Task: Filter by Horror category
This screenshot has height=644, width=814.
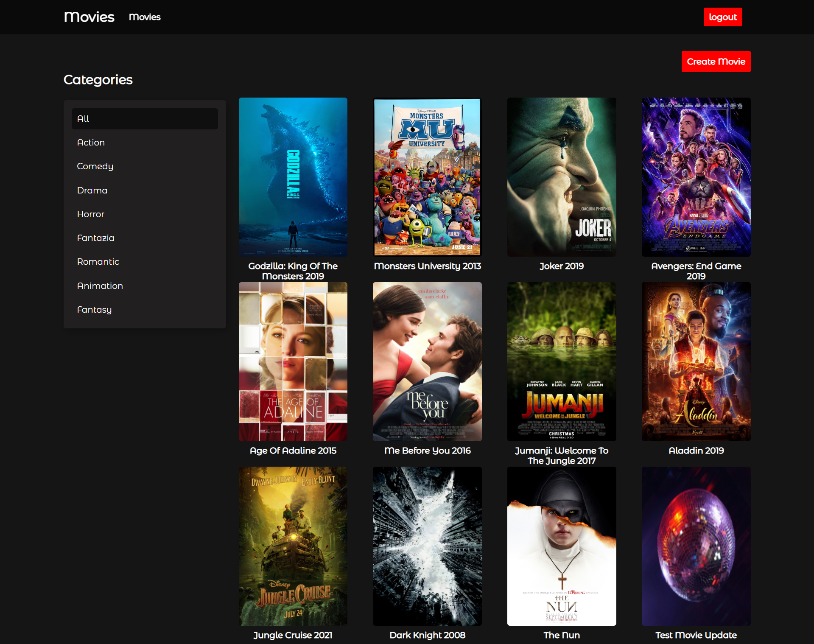Action: pos(145,214)
